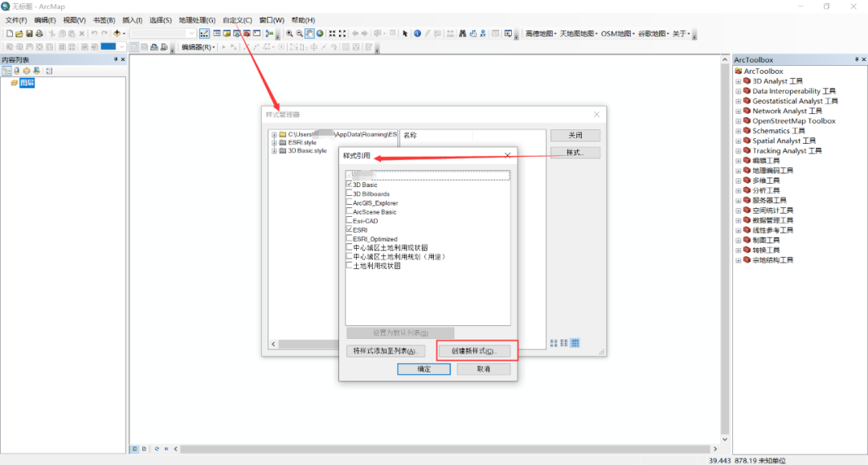The width and height of the screenshot is (868, 465).
Task: Open the Find binoculars tool
Action: [x=462, y=34]
